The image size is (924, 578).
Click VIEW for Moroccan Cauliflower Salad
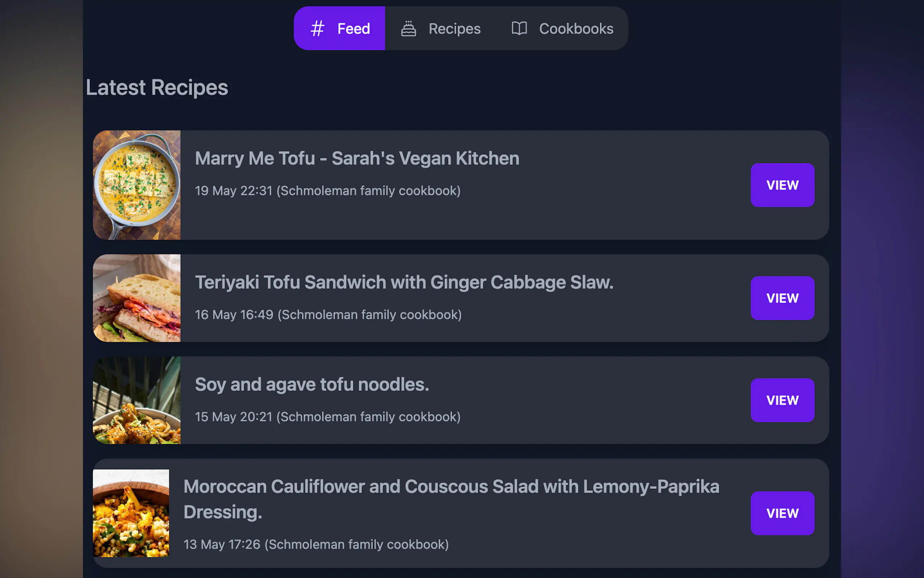[782, 513]
